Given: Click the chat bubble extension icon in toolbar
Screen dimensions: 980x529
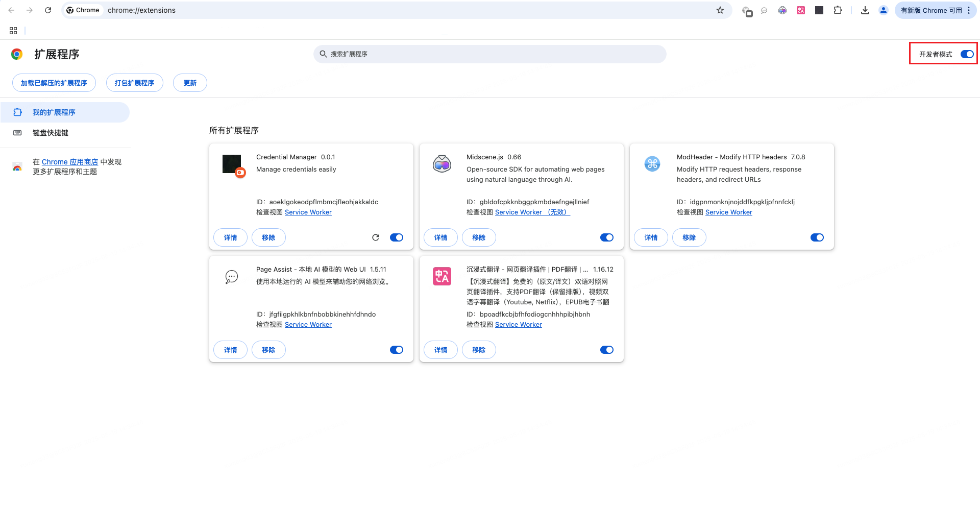Looking at the screenshot, I should (764, 10).
